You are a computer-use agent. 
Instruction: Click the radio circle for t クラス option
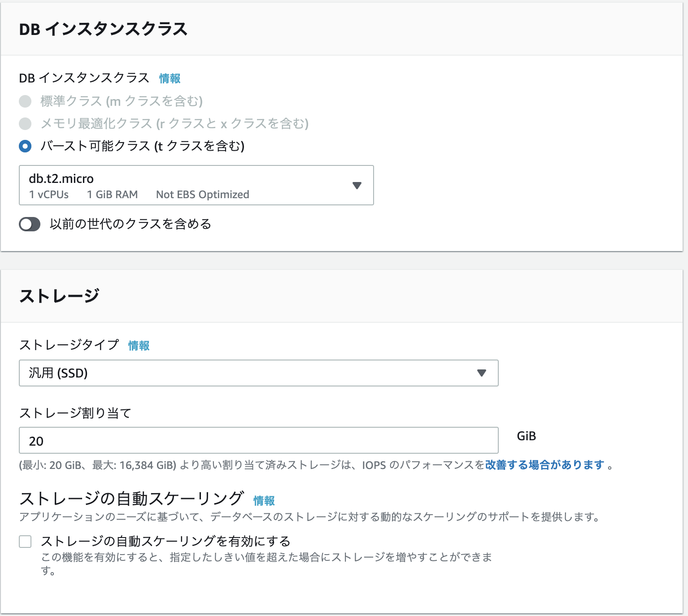[25, 146]
